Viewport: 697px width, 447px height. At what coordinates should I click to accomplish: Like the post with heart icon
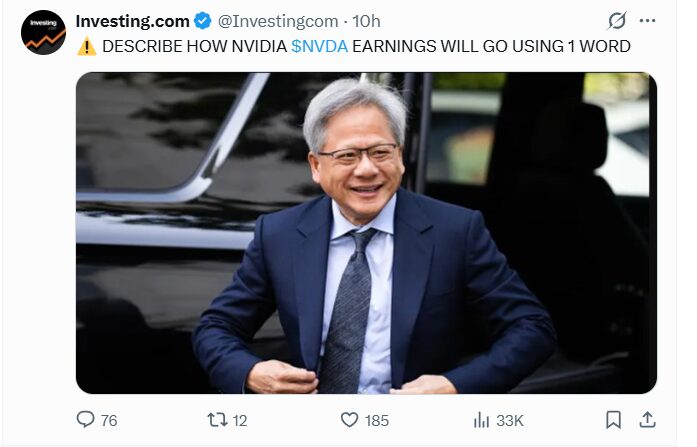click(x=349, y=420)
